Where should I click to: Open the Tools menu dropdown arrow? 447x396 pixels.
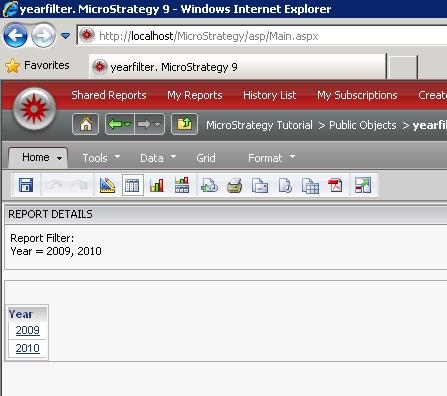coord(117,156)
